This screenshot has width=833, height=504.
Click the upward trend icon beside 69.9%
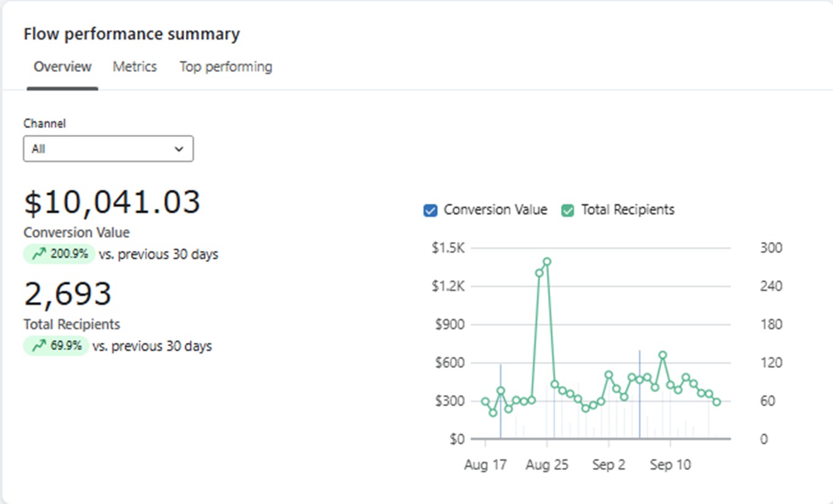[39, 346]
